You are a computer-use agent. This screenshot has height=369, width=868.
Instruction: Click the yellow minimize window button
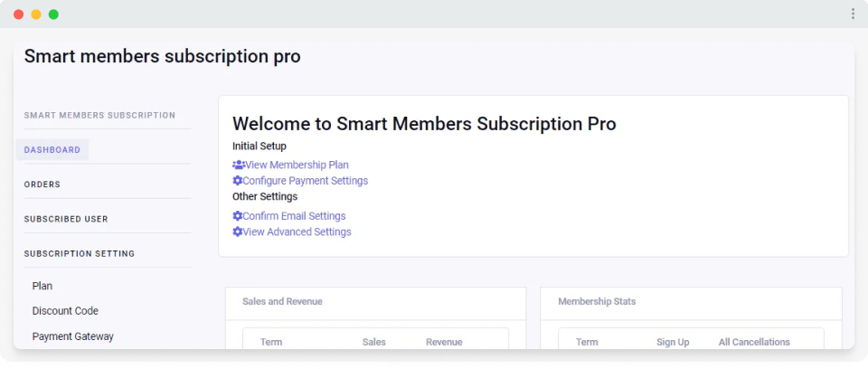click(x=36, y=14)
